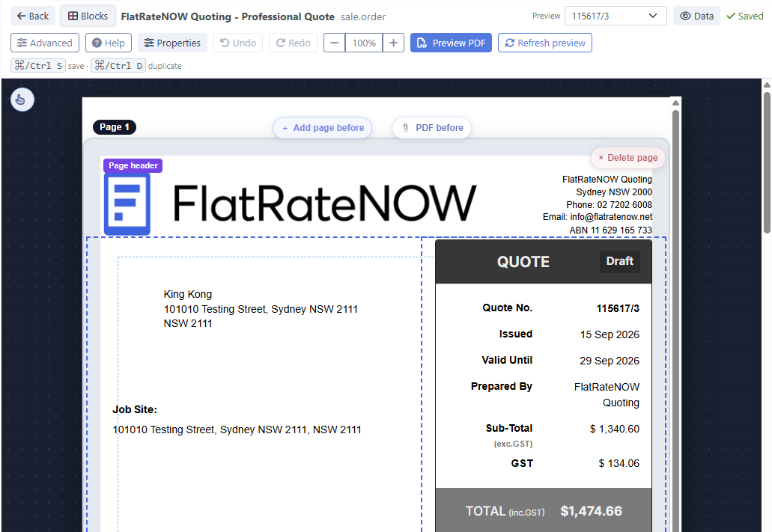Image resolution: width=772 pixels, height=532 pixels.
Task: Open the Help button
Action: [x=109, y=43]
